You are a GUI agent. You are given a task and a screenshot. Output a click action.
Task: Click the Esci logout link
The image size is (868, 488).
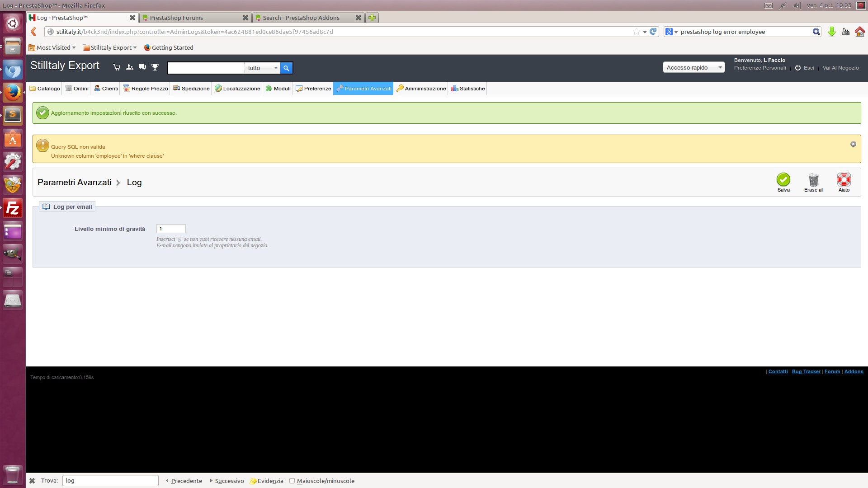click(808, 68)
